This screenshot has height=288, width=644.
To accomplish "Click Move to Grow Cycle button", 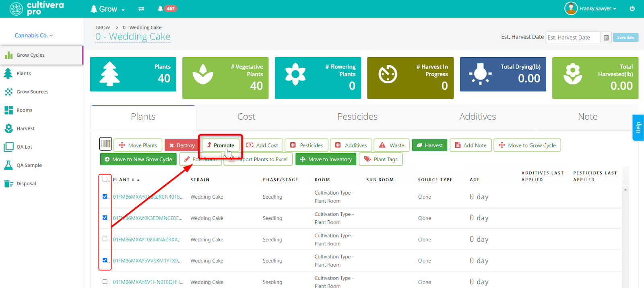I will [x=527, y=145].
